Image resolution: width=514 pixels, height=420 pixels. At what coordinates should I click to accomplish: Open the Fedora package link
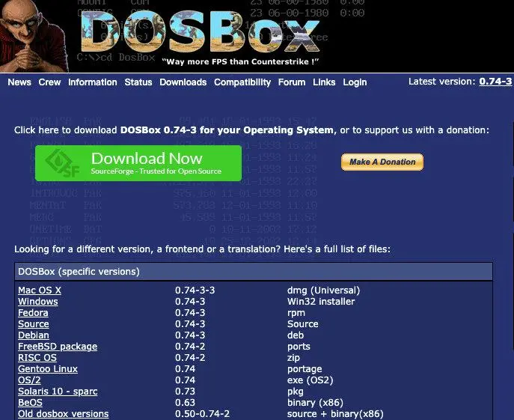[33, 313]
